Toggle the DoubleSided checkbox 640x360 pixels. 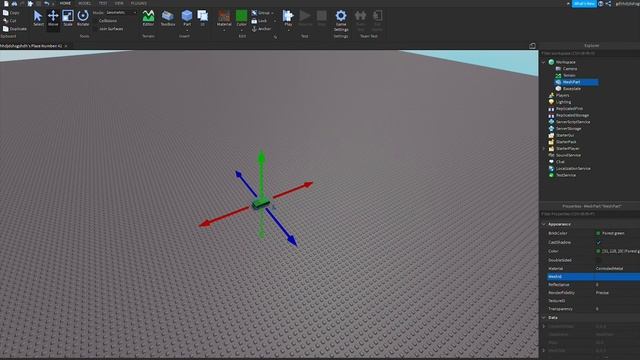click(598, 260)
